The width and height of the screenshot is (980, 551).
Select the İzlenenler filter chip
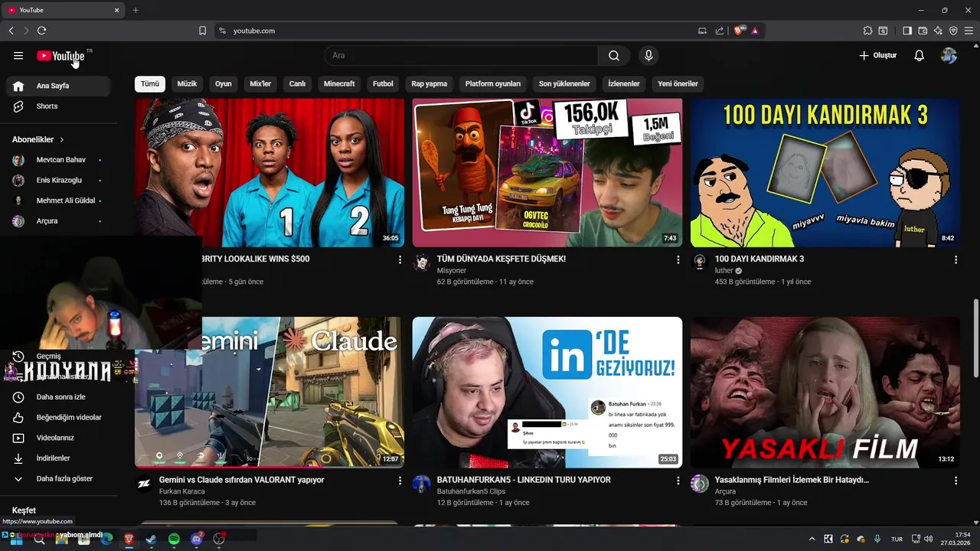coord(624,83)
